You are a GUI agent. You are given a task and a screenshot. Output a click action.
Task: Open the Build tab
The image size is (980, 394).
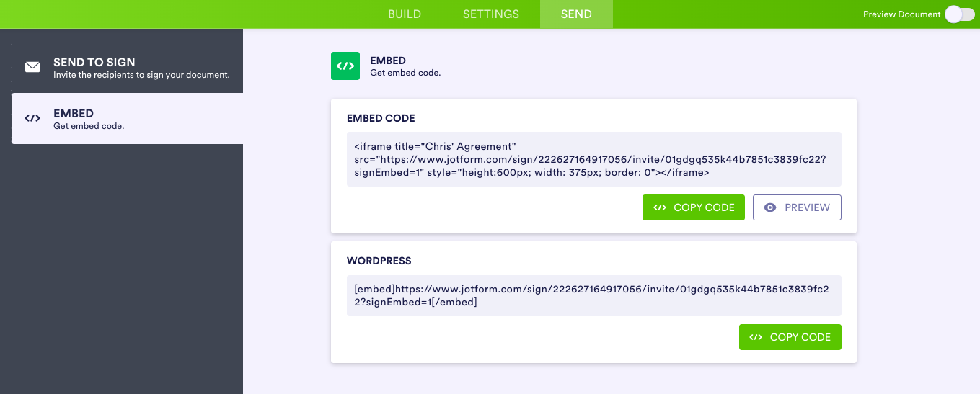tap(405, 14)
